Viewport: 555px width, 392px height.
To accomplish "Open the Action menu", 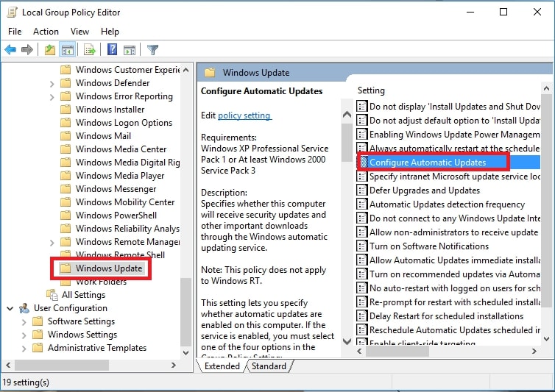I will coord(46,32).
